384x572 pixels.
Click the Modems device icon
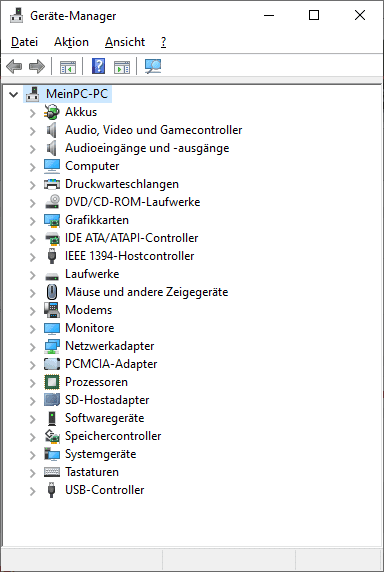pos(52,310)
